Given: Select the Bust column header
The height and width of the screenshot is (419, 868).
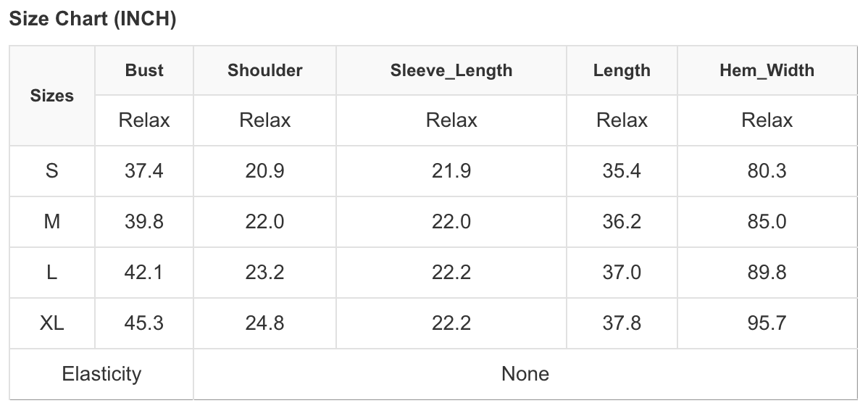Looking at the screenshot, I should (x=144, y=70).
